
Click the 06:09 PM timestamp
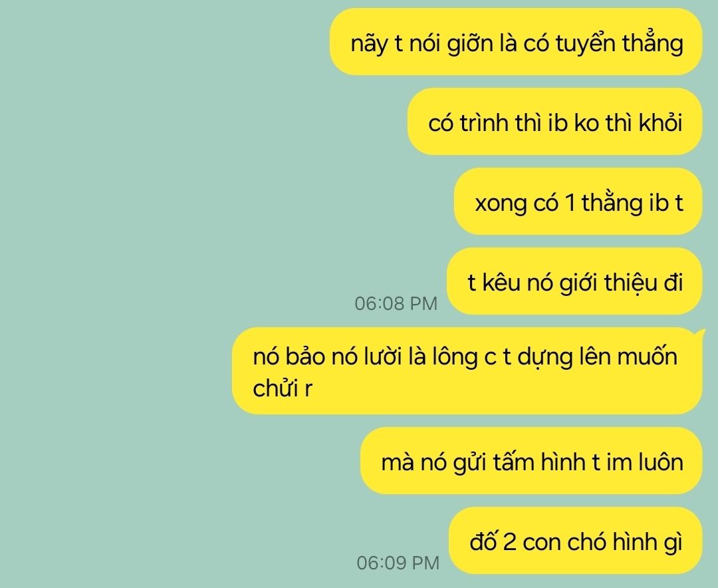pyautogui.click(x=398, y=563)
